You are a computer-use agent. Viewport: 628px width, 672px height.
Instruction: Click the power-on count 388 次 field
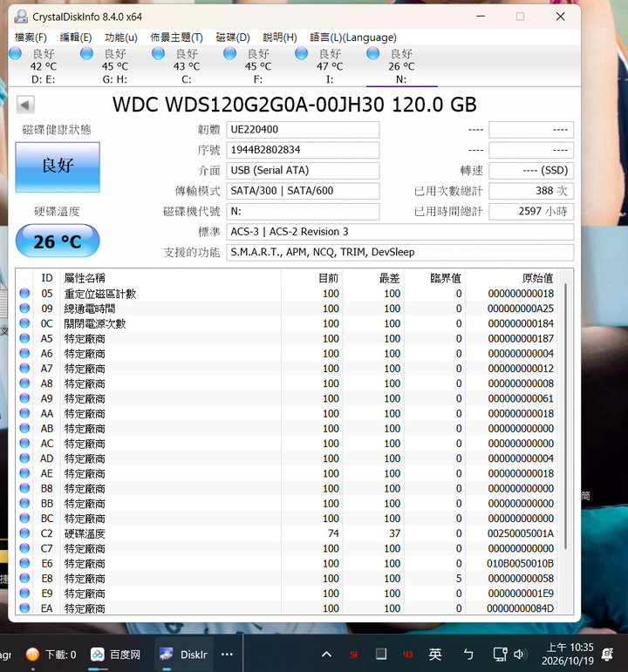pyautogui.click(x=531, y=191)
